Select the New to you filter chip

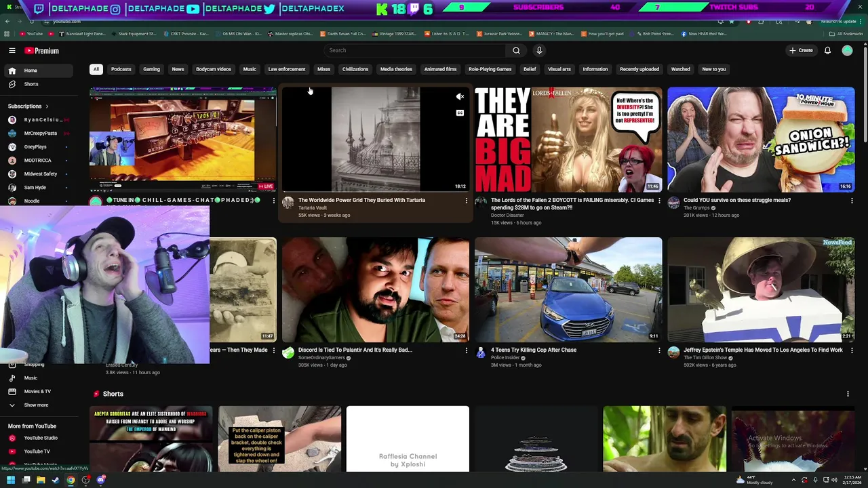[714, 69]
